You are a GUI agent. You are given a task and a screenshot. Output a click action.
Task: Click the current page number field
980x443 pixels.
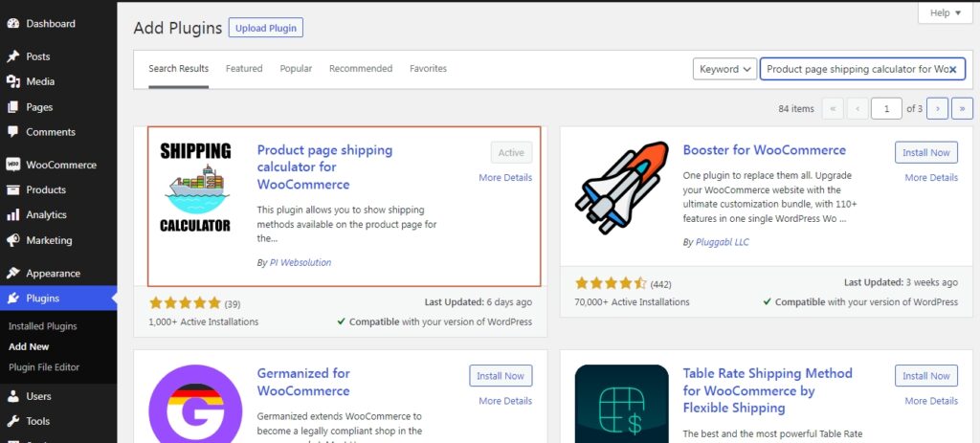pyautogui.click(x=886, y=108)
